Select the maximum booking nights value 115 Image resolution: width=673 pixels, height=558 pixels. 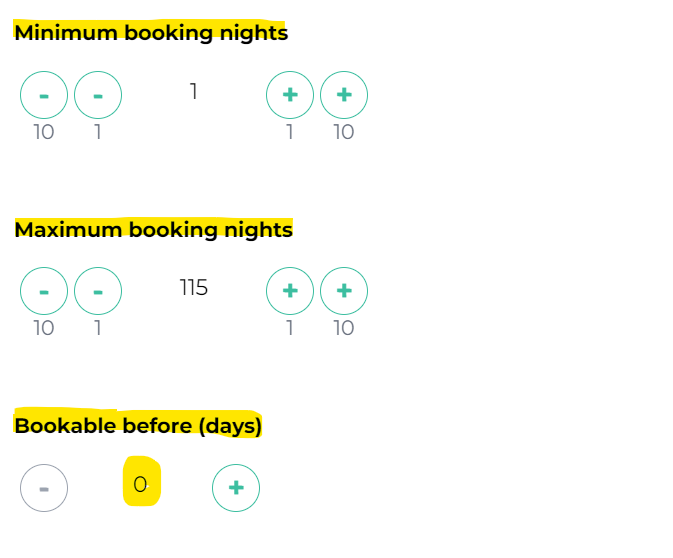194,288
